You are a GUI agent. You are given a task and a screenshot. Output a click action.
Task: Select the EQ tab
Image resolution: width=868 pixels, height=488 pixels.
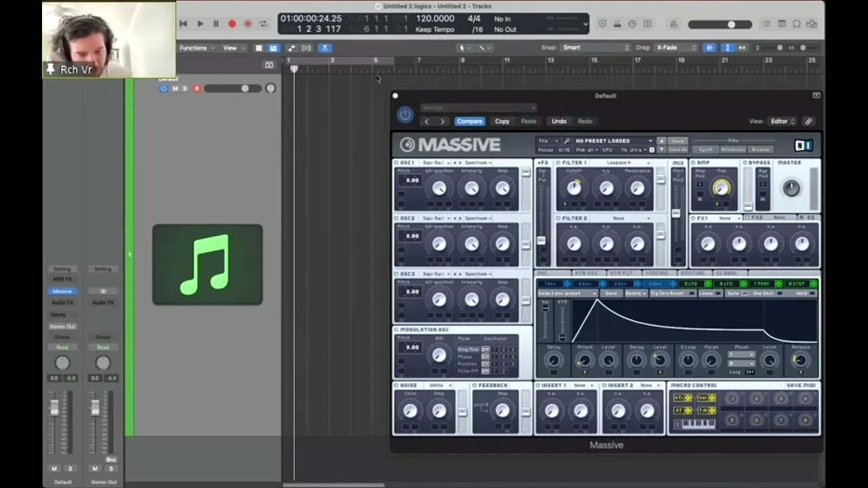(x=808, y=218)
